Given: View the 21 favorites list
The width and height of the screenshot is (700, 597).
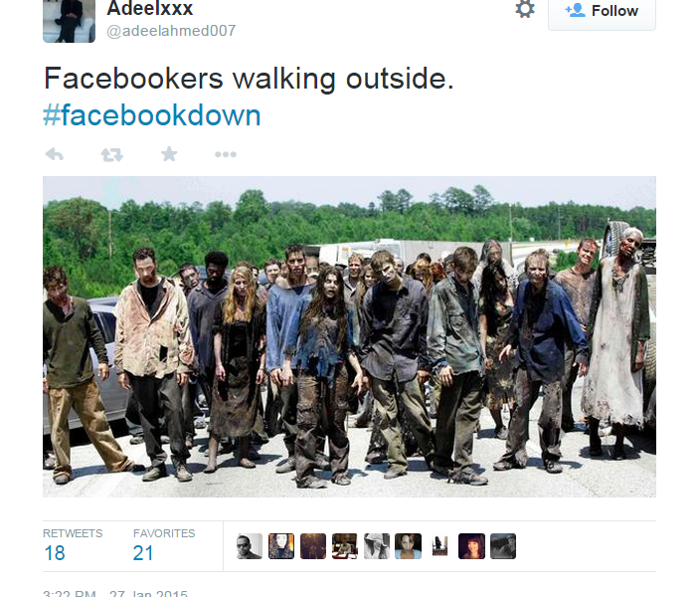Looking at the screenshot, I should [164, 545].
